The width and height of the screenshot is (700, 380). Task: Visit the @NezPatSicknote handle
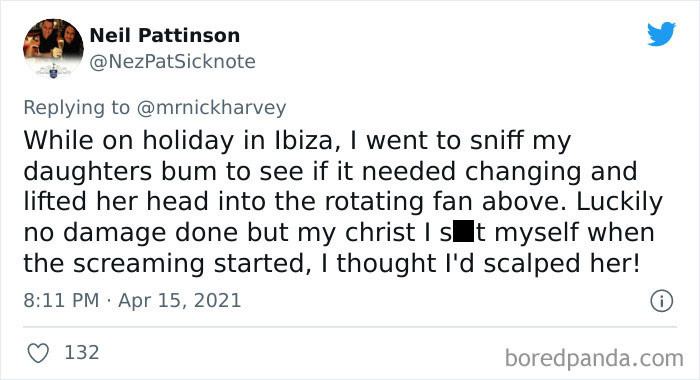point(172,62)
